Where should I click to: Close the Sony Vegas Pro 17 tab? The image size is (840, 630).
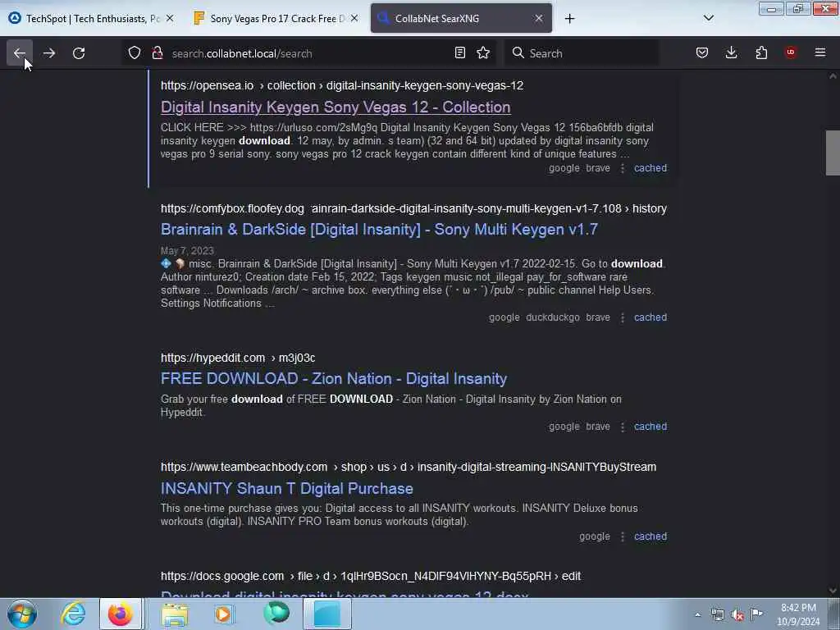354,18
